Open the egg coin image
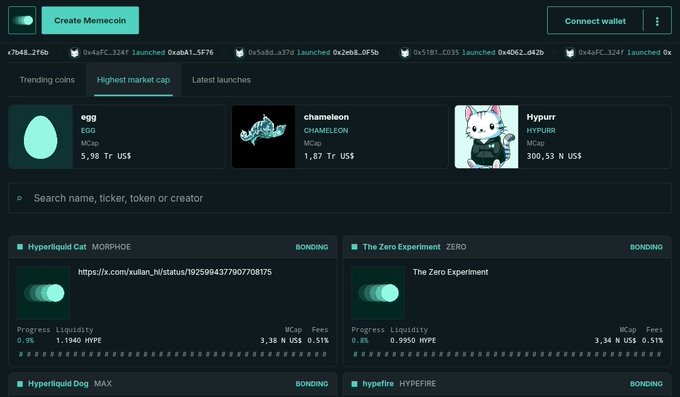 pyautogui.click(x=40, y=137)
